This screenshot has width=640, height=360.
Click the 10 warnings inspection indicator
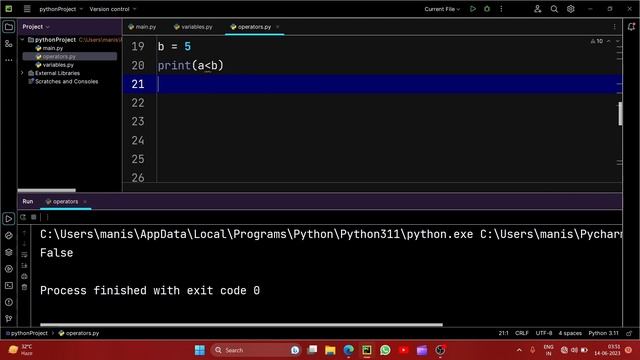(x=597, y=41)
